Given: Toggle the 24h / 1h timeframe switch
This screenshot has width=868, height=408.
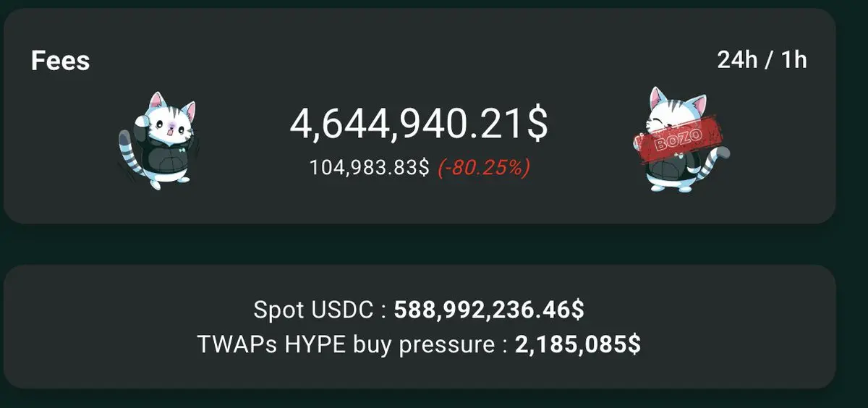Looking at the screenshot, I should (x=762, y=59).
